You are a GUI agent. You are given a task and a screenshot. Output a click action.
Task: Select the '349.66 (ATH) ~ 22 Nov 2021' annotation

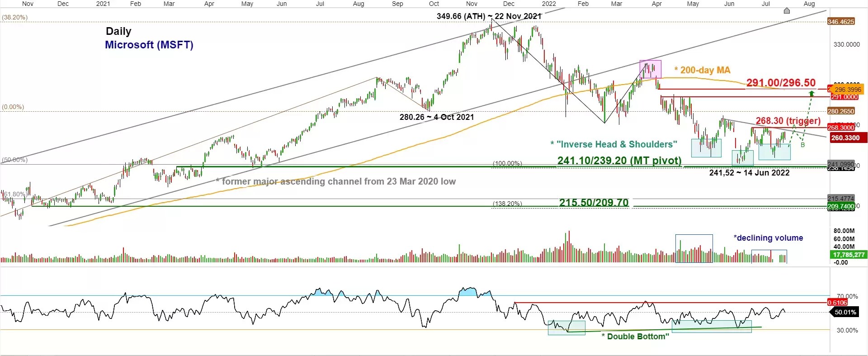click(x=489, y=16)
